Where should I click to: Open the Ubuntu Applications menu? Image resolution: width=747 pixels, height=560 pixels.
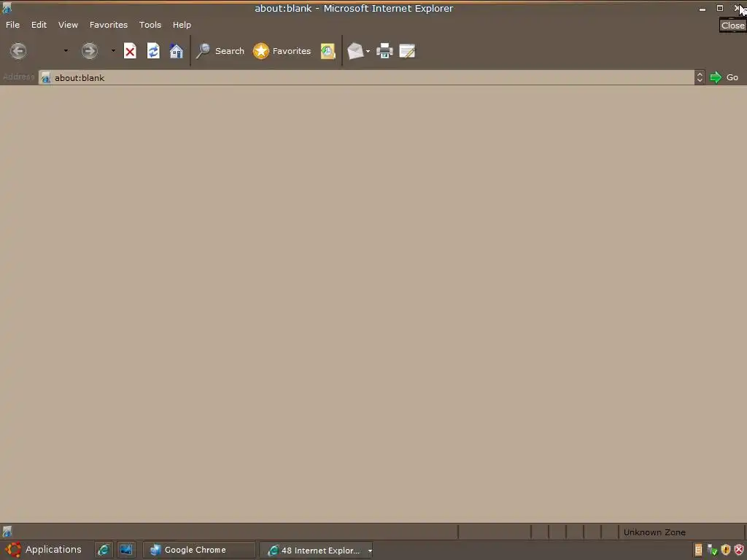coord(43,550)
